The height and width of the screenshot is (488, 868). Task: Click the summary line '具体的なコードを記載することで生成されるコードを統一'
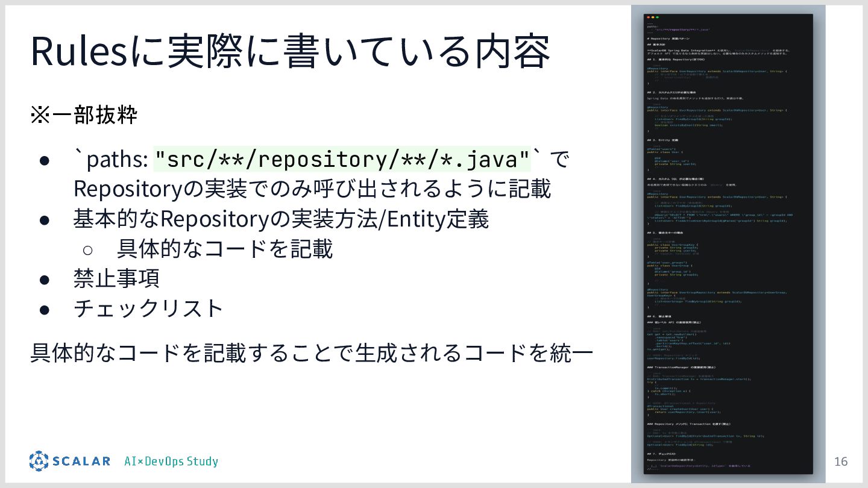pos(311,353)
